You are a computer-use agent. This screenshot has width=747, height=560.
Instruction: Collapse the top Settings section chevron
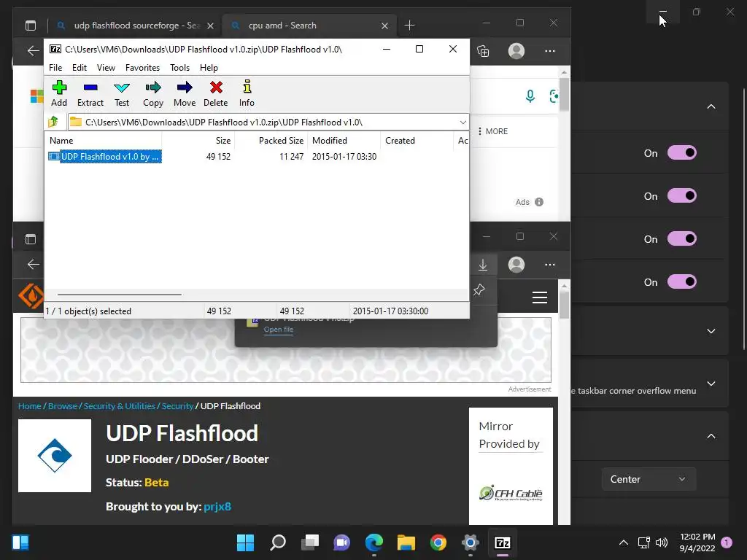pyautogui.click(x=711, y=106)
